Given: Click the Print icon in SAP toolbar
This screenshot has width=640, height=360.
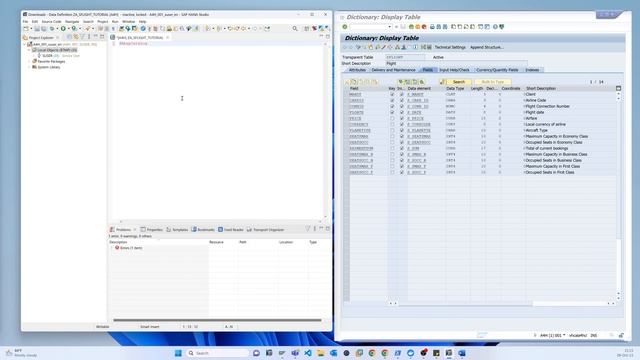Looking at the screenshot, I should click(x=432, y=27).
